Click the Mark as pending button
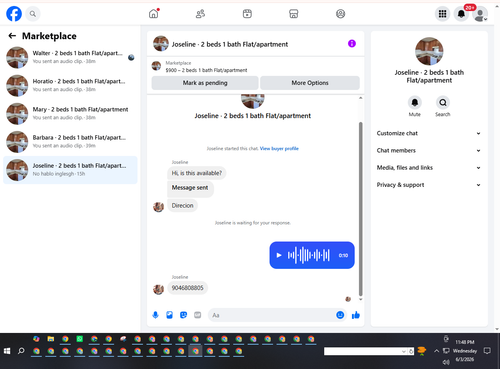Screen dimensions: 500x369 (x=205, y=83)
